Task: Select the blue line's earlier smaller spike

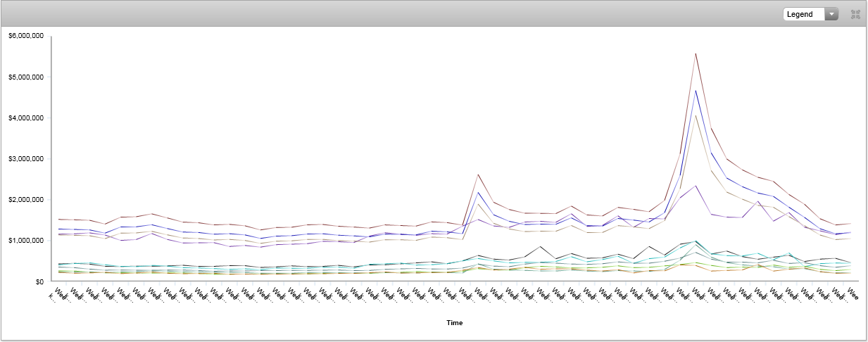Action: (x=479, y=192)
